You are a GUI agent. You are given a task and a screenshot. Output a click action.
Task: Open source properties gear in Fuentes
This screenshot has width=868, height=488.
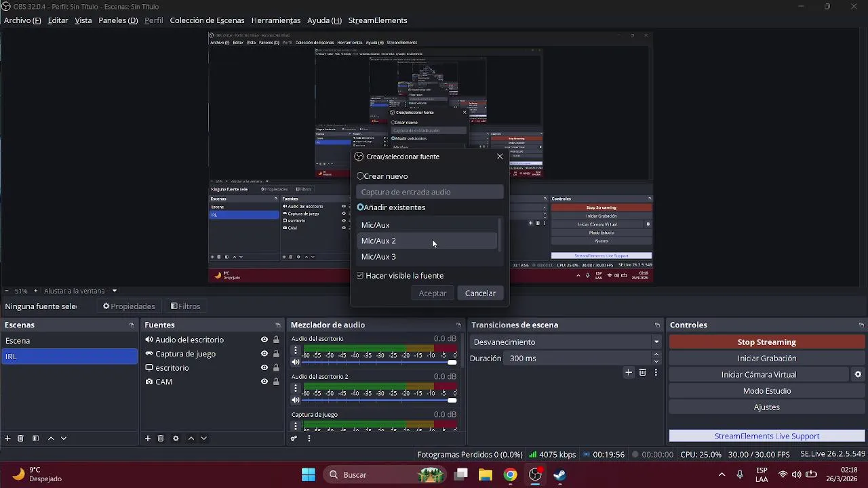pyautogui.click(x=176, y=439)
